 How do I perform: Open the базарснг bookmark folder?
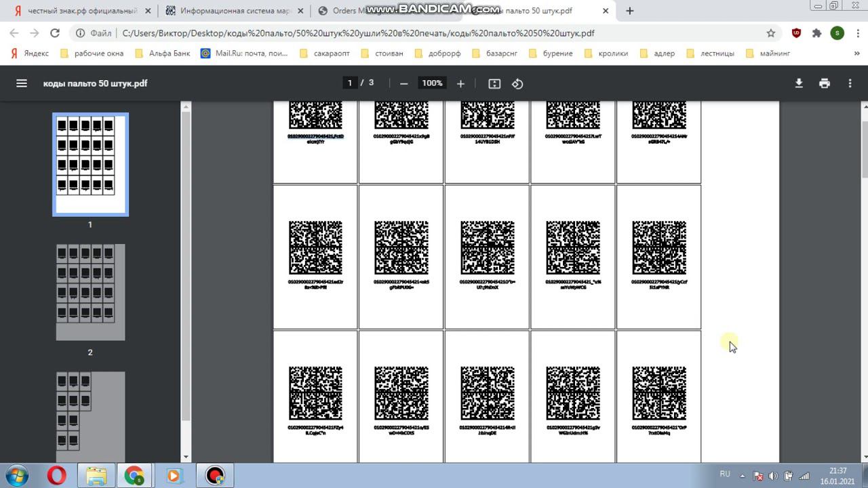point(494,54)
